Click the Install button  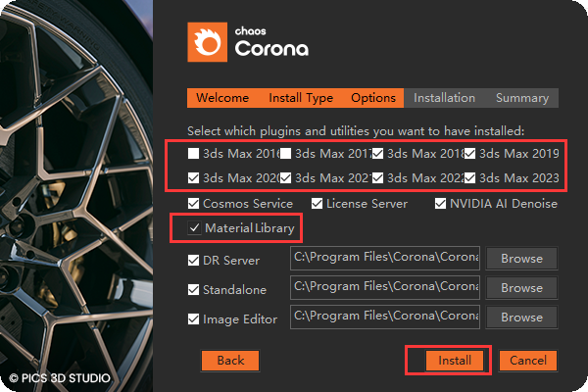455,361
